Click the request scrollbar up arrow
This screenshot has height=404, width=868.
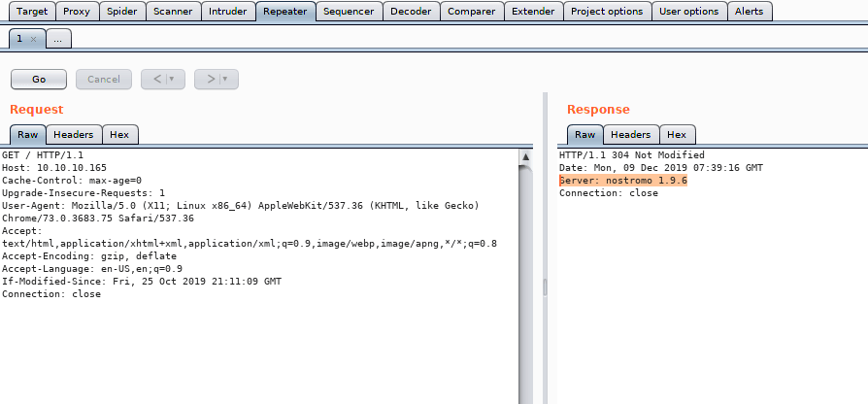coord(526,157)
